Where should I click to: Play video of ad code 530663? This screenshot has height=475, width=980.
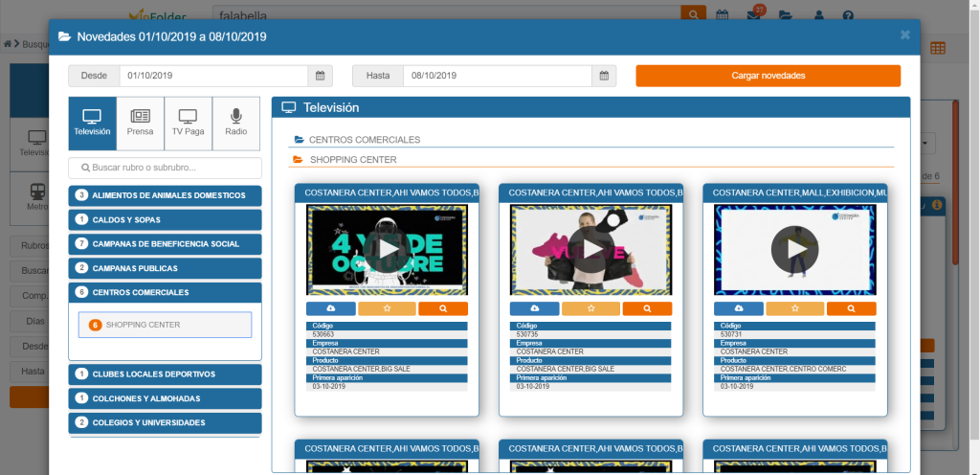pos(387,249)
